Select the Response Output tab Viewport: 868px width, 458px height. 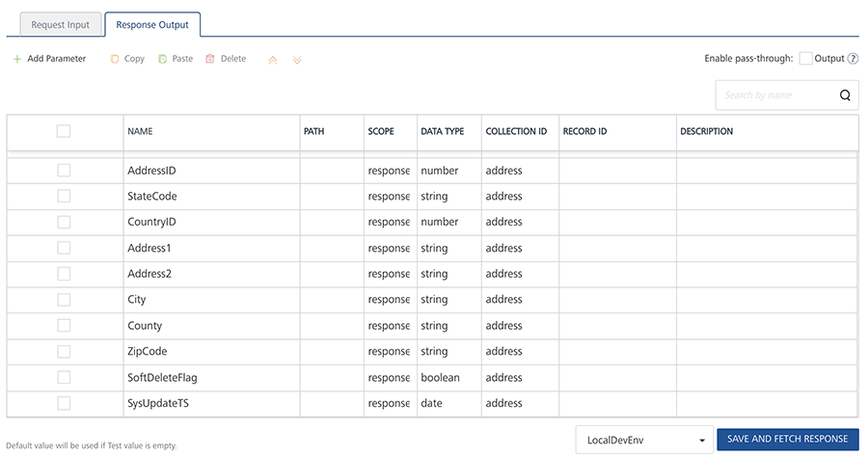[x=152, y=24]
